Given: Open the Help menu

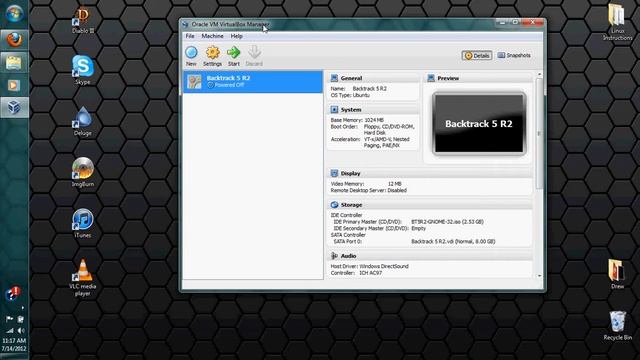Looking at the screenshot, I should pyautogui.click(x=236, y=36).
